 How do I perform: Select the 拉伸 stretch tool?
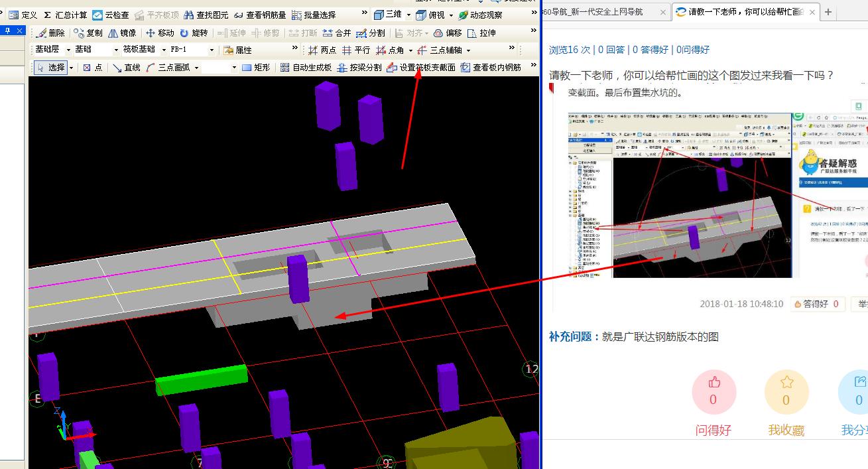point(481,33)
